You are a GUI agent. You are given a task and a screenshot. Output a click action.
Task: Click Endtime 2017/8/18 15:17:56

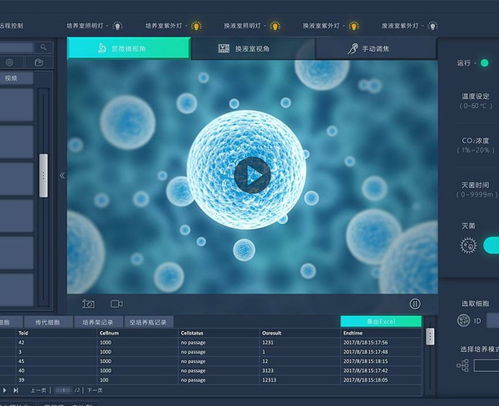click(365, 342)
